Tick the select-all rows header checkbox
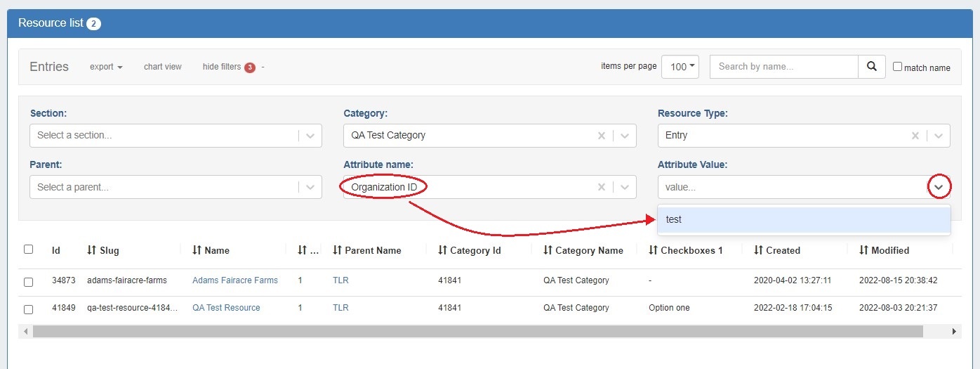Screen dimensions: 980x369 click(x=29, y=250)
